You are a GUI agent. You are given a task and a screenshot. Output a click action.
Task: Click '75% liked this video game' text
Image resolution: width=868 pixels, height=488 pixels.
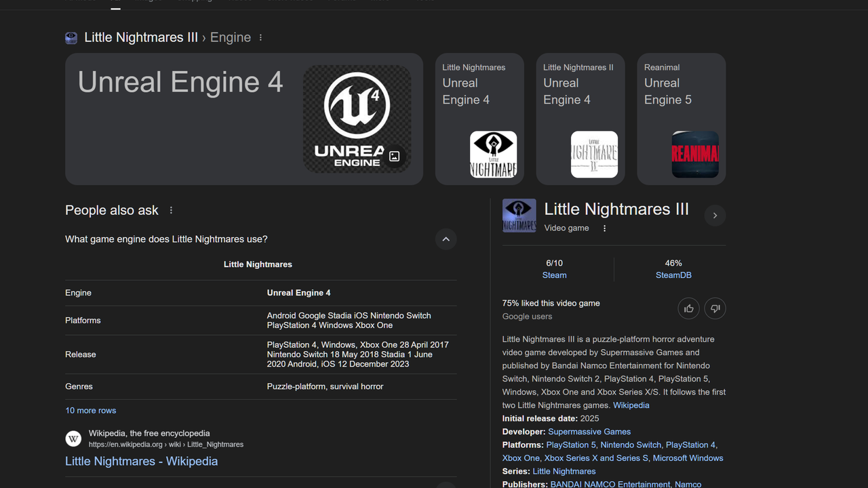(551, 304)
